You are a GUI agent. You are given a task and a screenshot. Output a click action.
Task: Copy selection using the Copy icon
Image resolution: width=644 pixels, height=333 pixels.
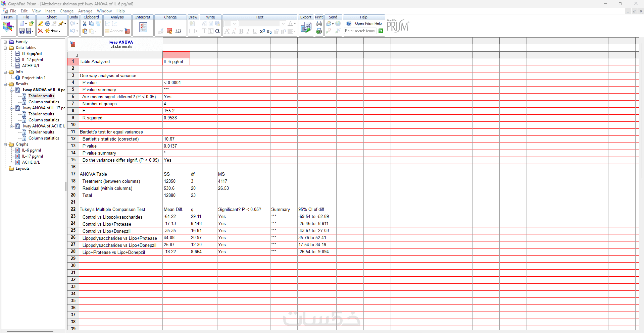click(91, 23)
